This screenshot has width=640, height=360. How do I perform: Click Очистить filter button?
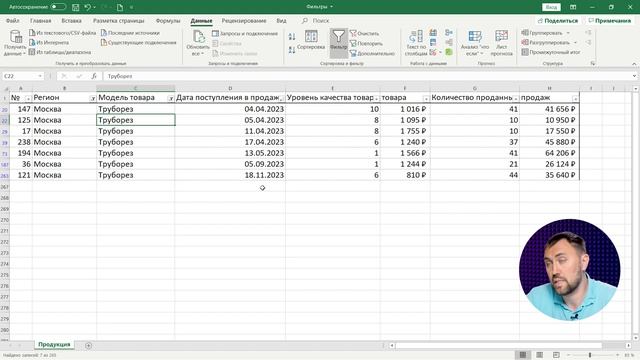click(364, 33)
